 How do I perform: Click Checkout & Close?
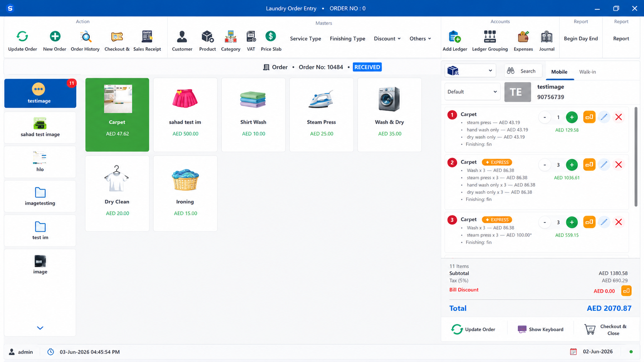coord(606,330)
